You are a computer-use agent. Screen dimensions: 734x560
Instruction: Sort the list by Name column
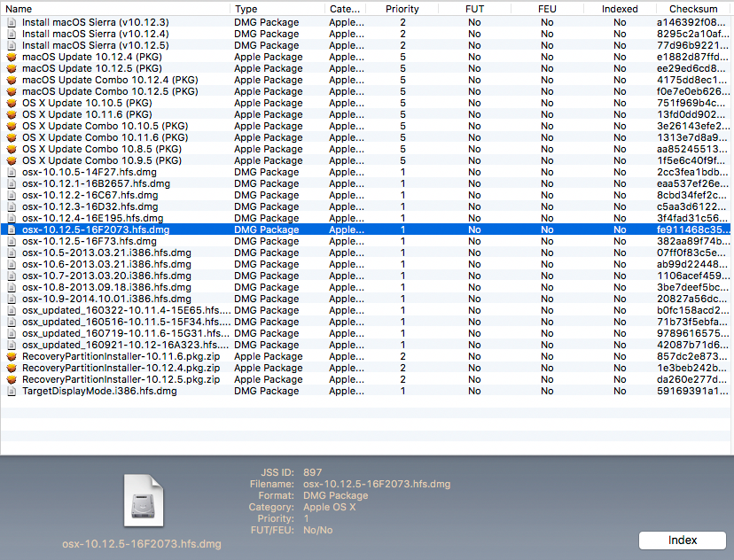point(115,9)
